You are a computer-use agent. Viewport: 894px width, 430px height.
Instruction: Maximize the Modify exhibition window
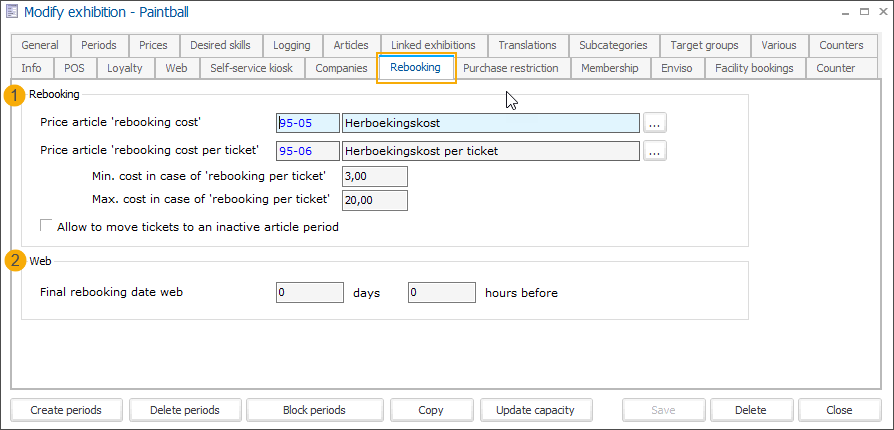click(864, 11)
